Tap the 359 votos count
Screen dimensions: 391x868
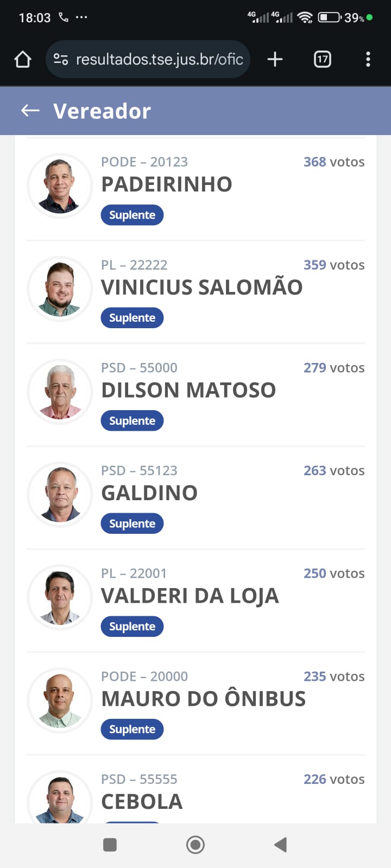[333, 265]
